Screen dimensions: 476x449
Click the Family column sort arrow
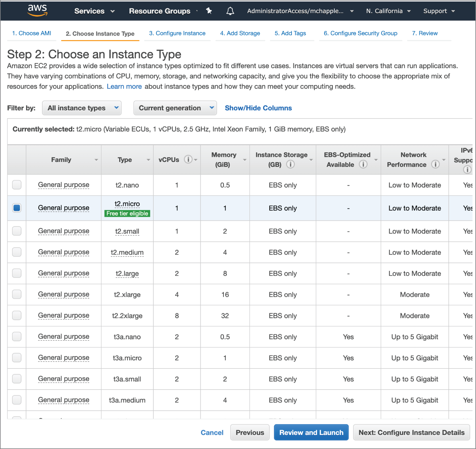[96, 160]
